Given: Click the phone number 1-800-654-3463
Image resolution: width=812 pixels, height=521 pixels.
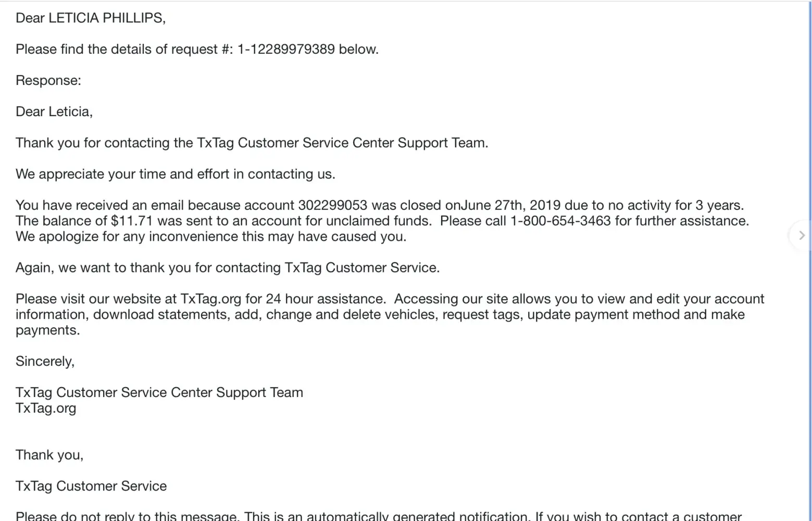Looking at the screenshot, I should coord(560,221).
